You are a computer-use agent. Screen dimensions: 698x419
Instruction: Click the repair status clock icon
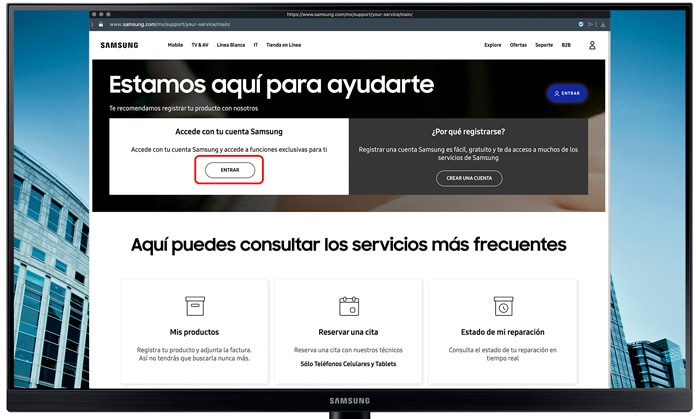coord(503,306)
